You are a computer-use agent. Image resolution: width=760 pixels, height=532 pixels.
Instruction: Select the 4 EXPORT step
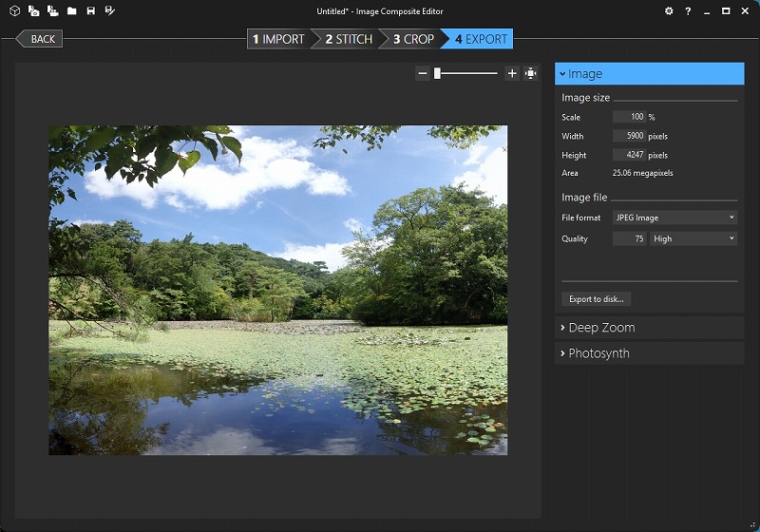coord(481,39)
